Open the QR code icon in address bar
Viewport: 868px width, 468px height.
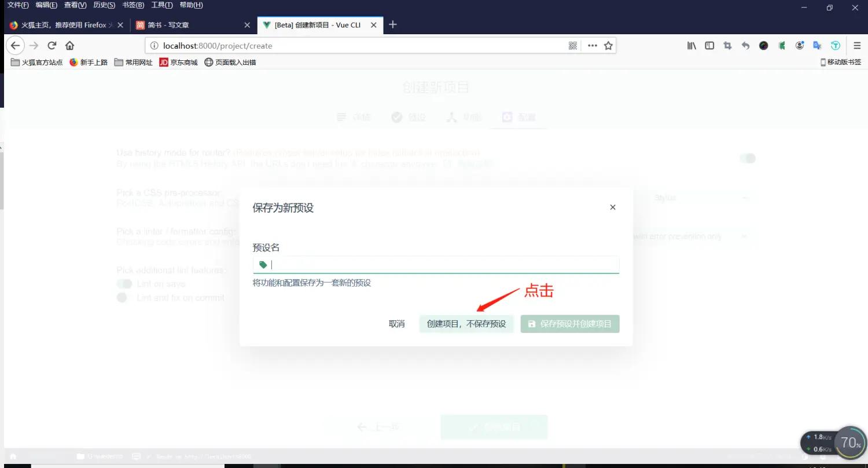[573, 46]
